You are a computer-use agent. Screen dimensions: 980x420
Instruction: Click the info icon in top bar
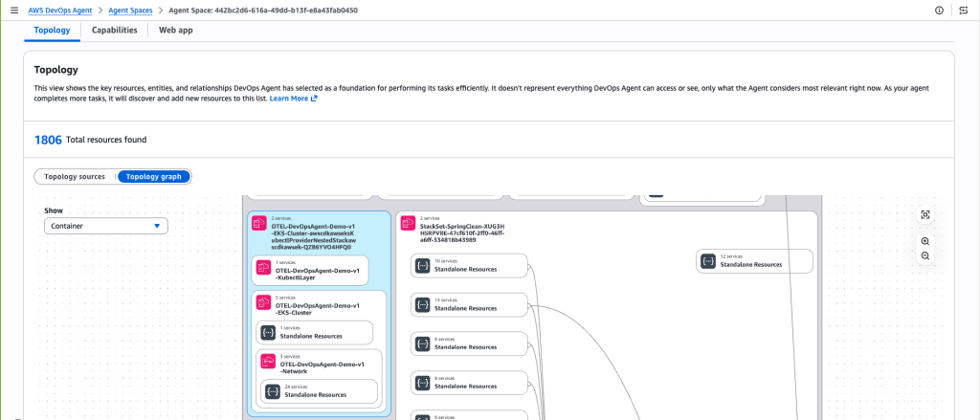(939, 11)
